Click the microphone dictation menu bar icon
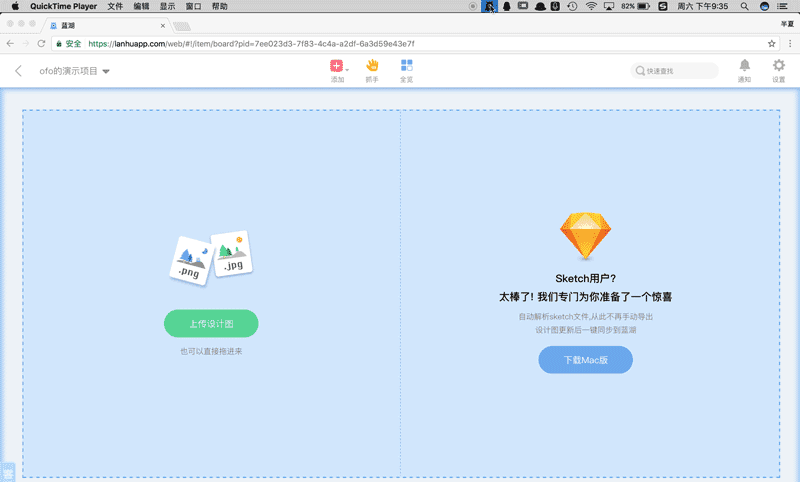The width and height of the screenshot is (800, 482). [556, 6]
